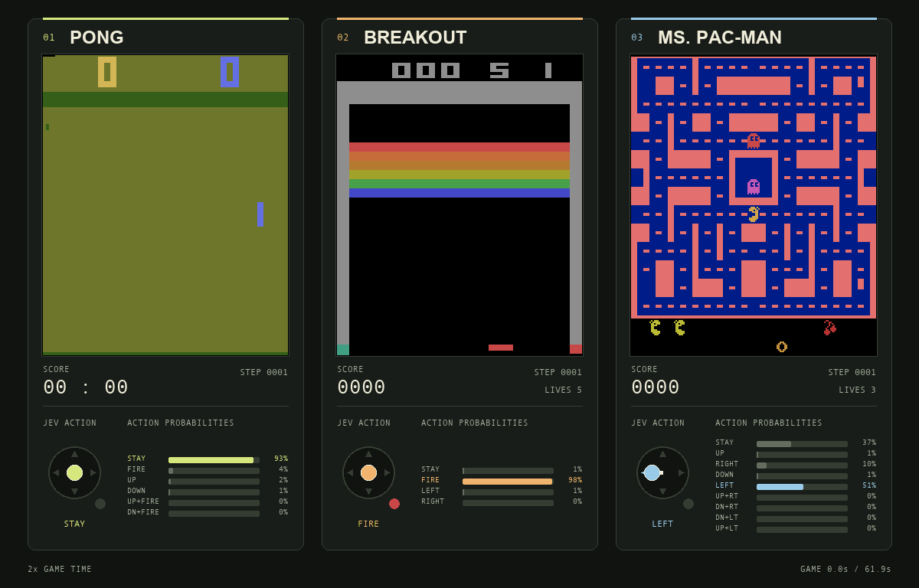919x588 pixels.
Task: Click the BREAKOUT panel title
Action: click(415, 38)
